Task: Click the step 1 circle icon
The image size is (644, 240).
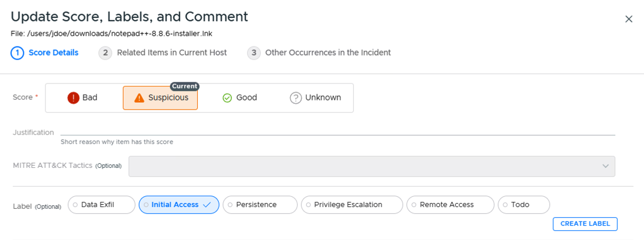Action: coord(17,53)
